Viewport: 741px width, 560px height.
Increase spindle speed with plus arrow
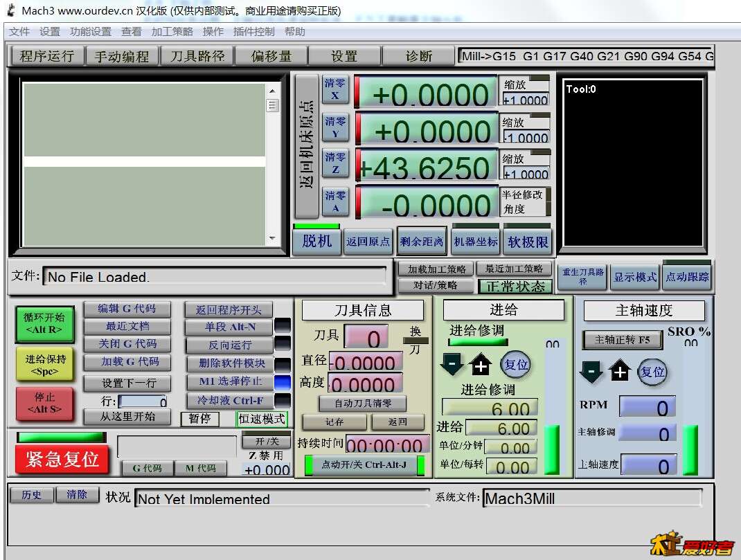pyautogui.click(x=620, y=372)
